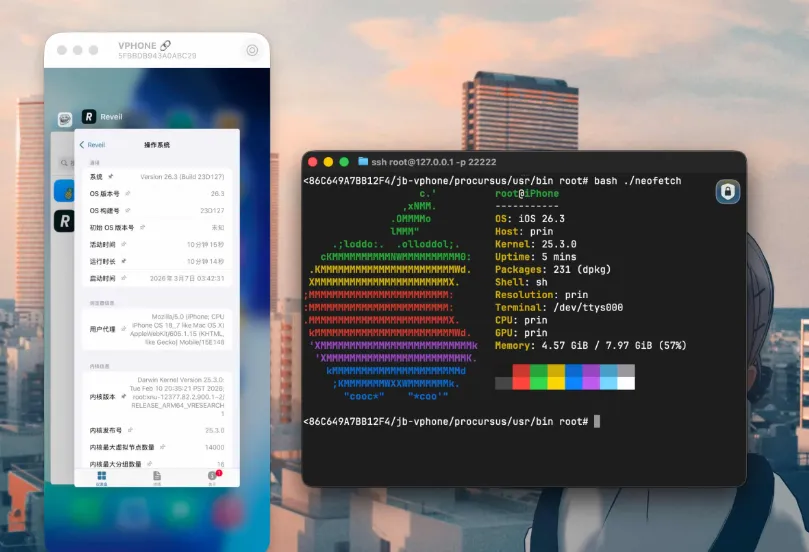
Task: Toggle pin on the 活动时间 row
Action: coord(124,244)
